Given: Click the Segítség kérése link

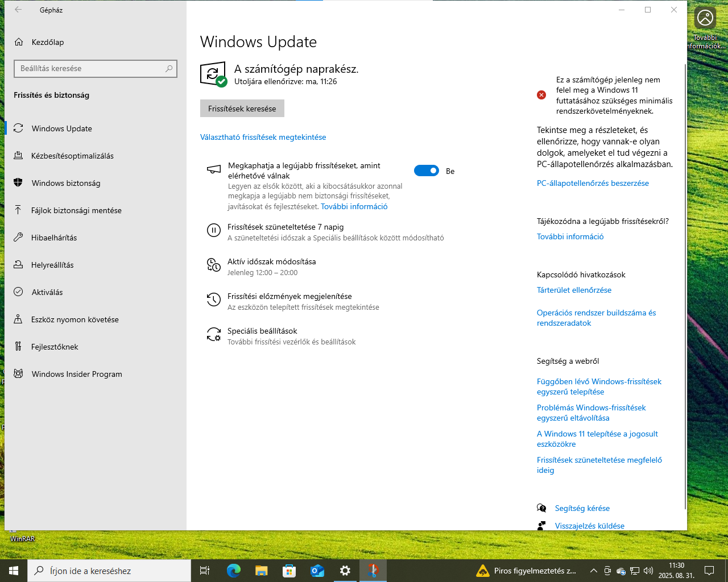Looking at the screenshot, I should 582,508.
